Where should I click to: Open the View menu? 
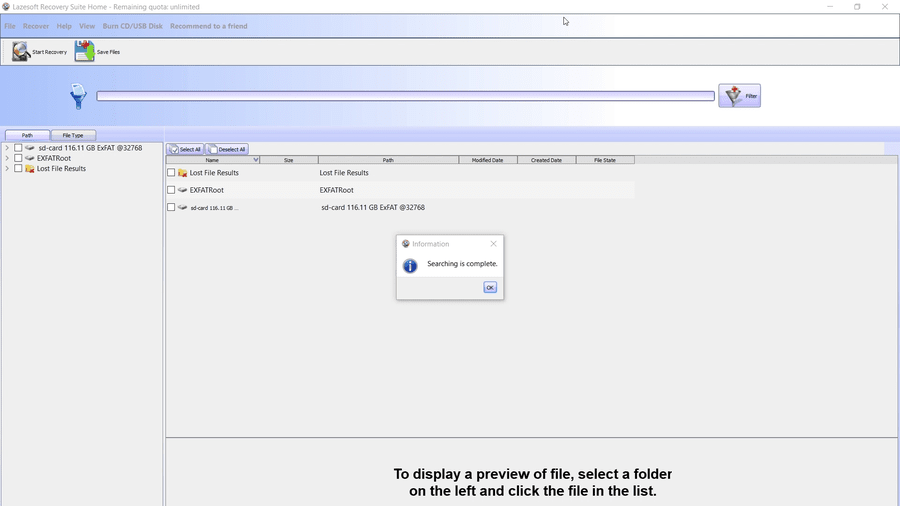pos(87,26)
